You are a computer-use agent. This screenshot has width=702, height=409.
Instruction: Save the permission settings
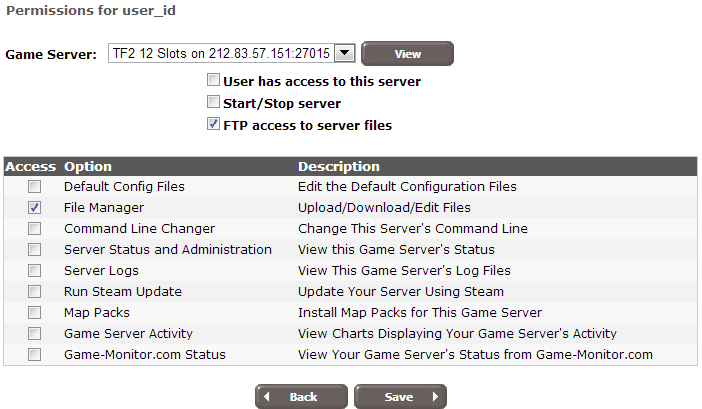(399, 397)
